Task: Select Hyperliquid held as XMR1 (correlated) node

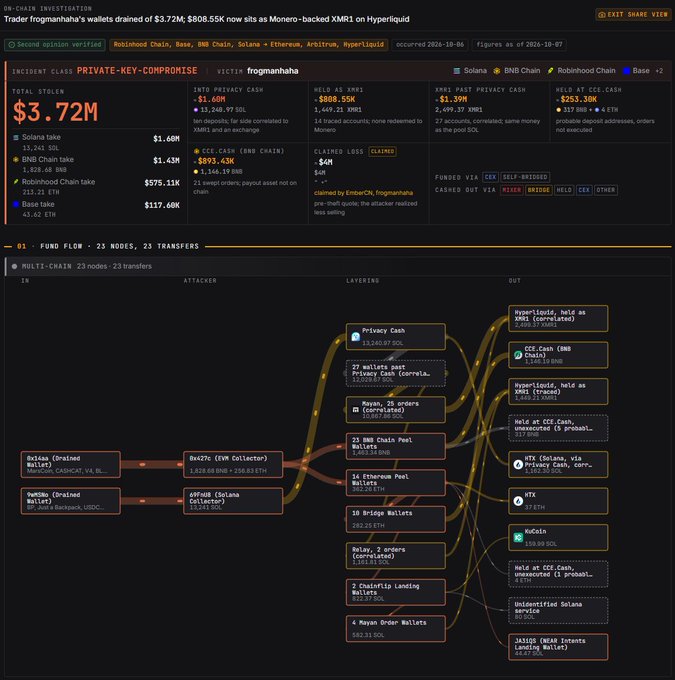Action: pos(558,318)
